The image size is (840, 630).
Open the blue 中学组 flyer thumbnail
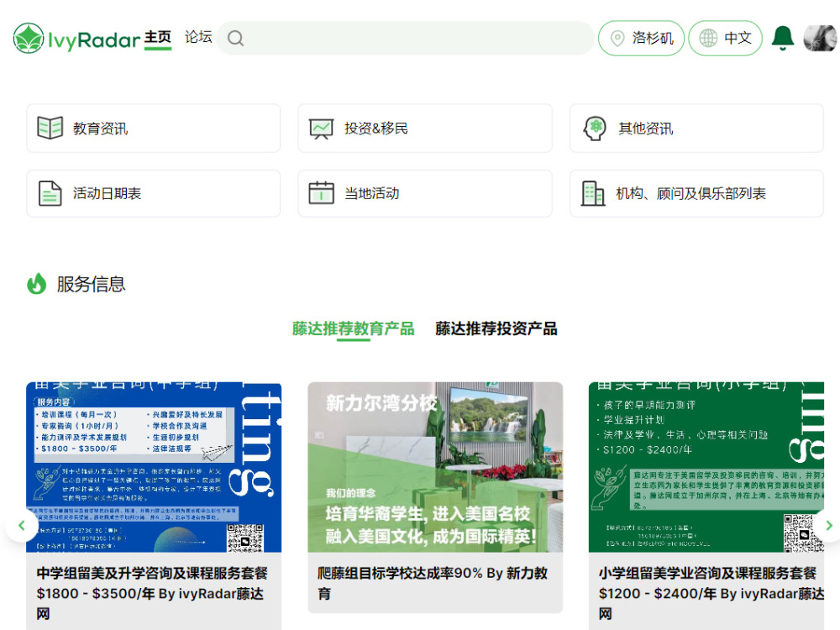point(154,467)
